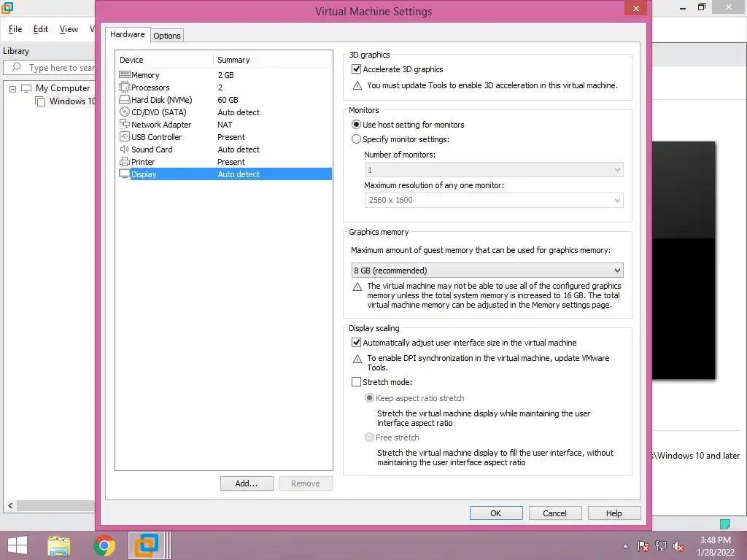The image size is (747, 560).
Task: Click the Hard Disk summary 60 GB
Action: (228, 99)
